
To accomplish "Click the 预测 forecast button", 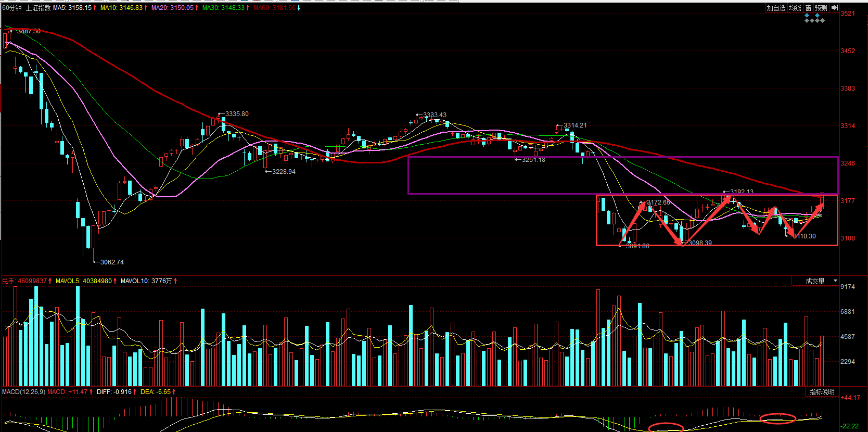I will (x=821, y=8).
